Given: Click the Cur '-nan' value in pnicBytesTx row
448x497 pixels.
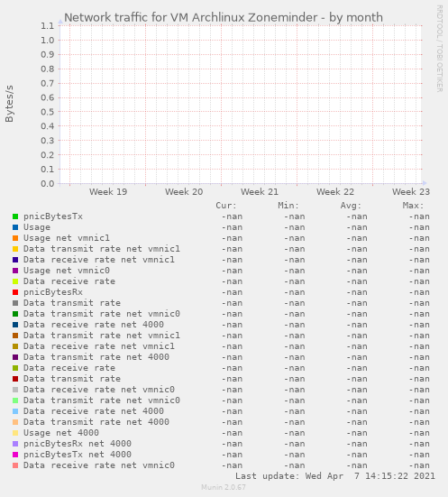Looking at the screenshot, I should tap(232, 216).
